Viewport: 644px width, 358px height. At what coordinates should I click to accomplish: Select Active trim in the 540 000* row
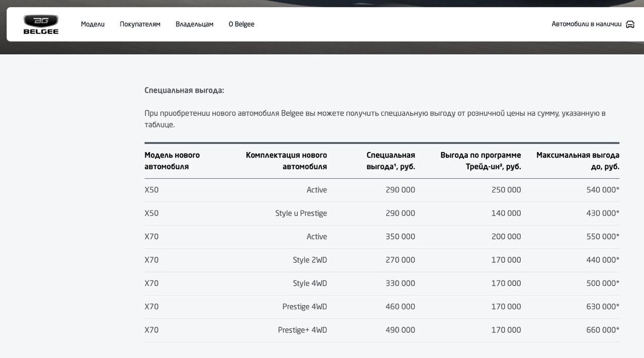pyautogui.click(x=317, y=190)
